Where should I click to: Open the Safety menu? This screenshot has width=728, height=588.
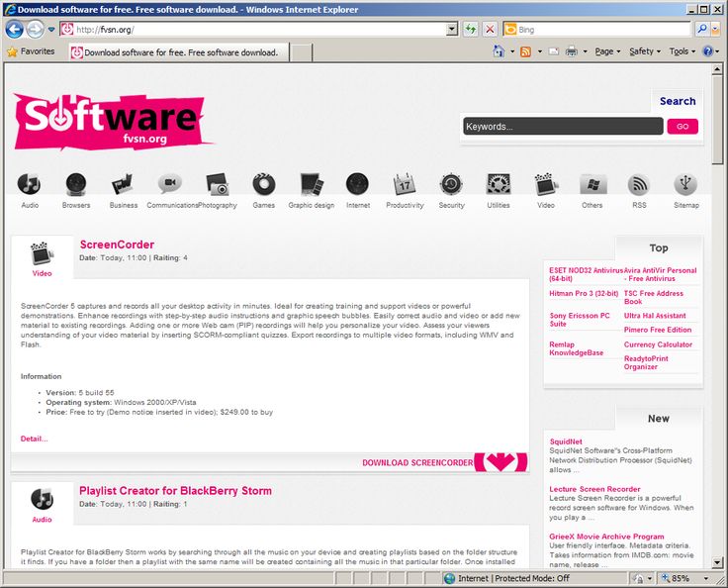[645, 51]
